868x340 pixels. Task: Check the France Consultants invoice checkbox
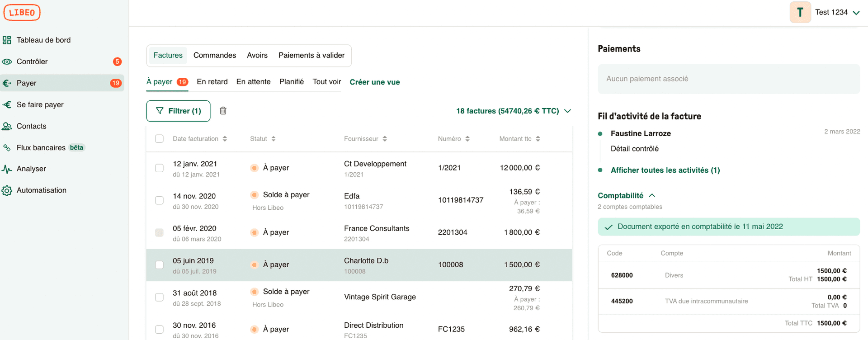pos(159,232)
